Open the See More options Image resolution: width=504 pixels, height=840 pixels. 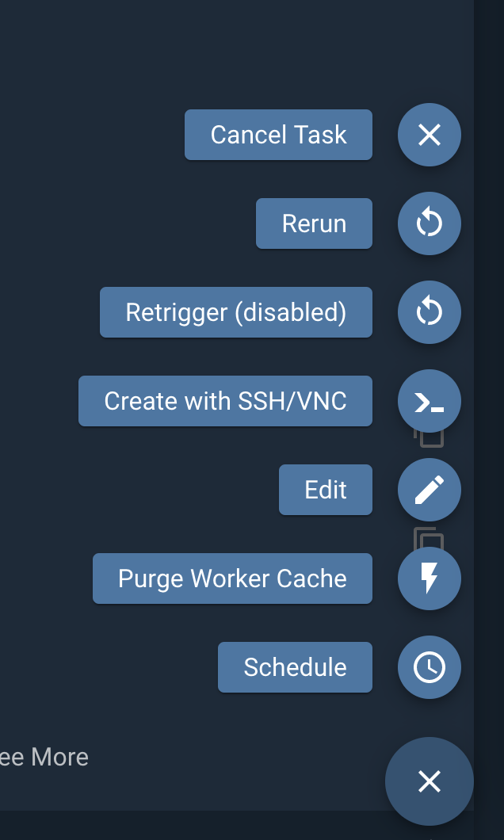click(44, 757)
